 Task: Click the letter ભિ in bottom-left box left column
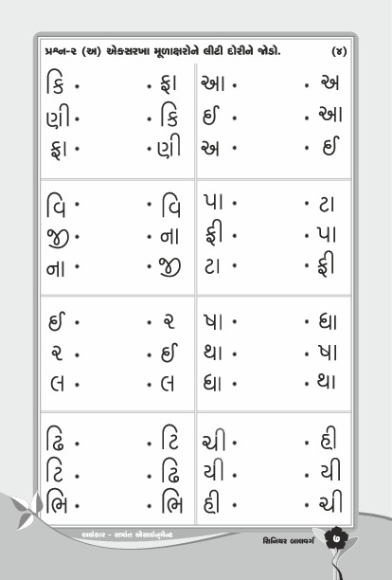57,502
